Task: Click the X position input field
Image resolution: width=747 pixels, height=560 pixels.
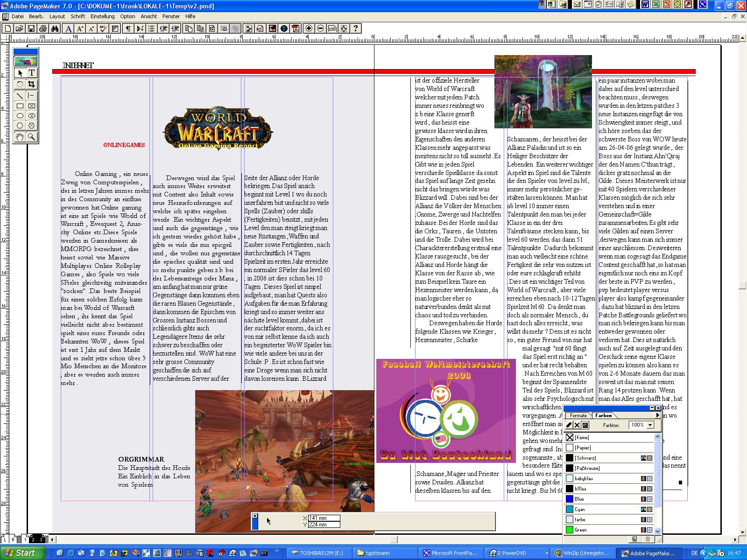Action: pyautogui.click(x=324, y=518)
